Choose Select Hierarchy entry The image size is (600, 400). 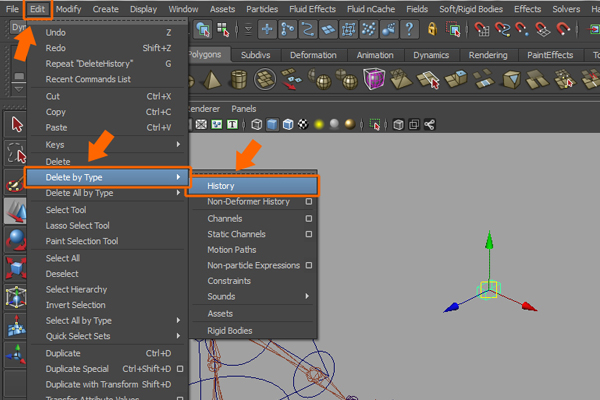(108, 289)
